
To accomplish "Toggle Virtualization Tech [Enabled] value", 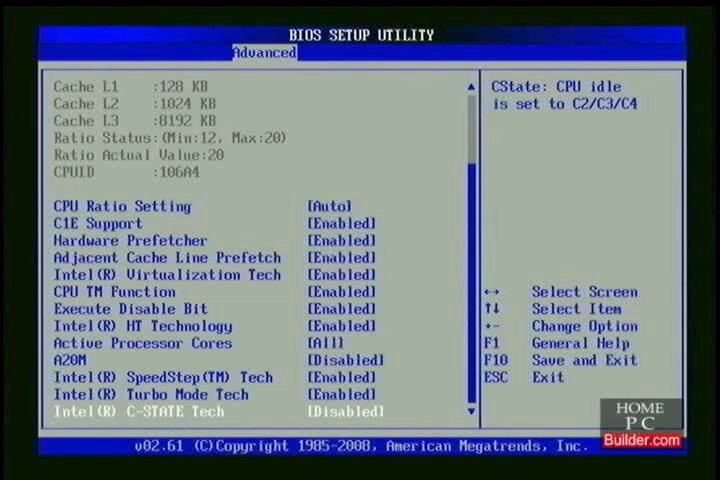I will [341, 275].
